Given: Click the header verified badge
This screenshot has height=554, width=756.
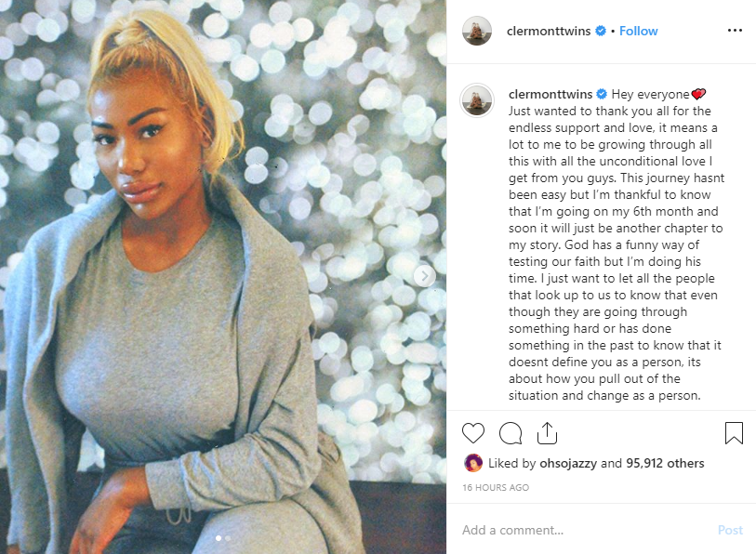Looking at the screenshot, I should [x=601, y=31].
